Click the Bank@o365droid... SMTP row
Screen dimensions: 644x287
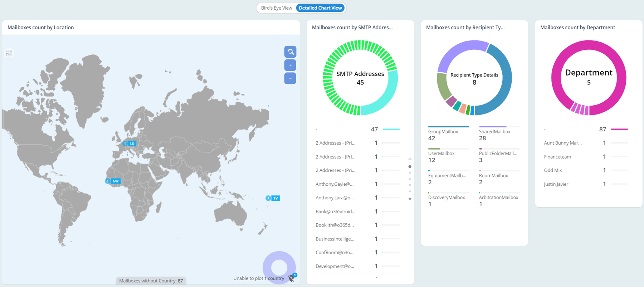click(x=358, y=211)
